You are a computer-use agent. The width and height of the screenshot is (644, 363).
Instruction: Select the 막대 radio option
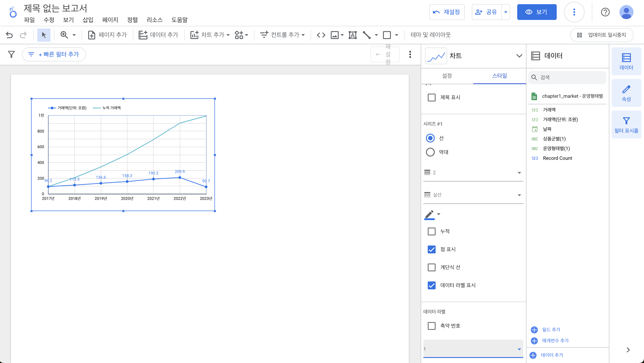[430, 152]
